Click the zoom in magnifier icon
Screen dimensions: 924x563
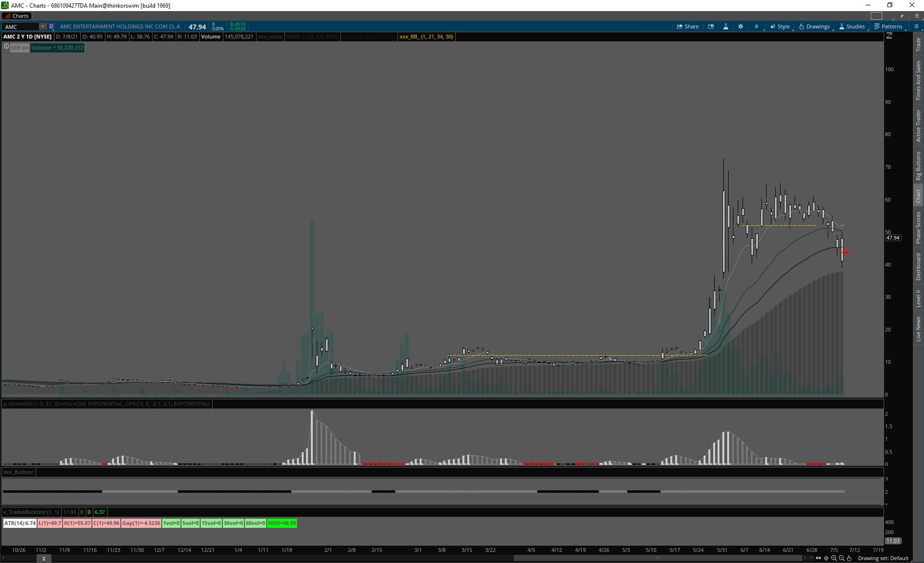(834, 558)
